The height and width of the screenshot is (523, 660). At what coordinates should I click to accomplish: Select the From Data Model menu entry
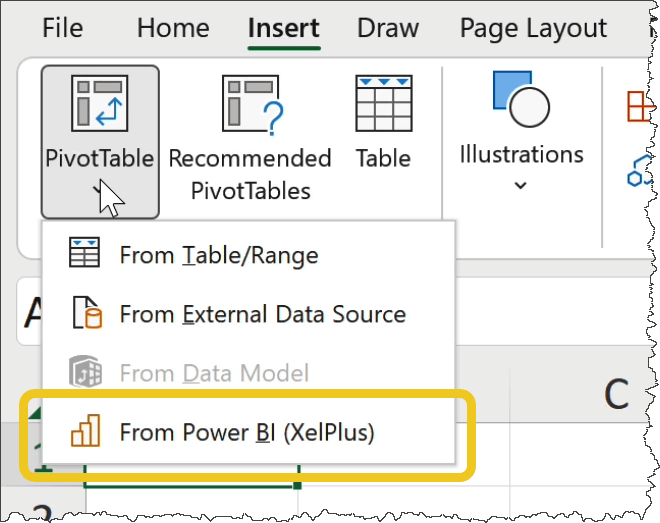point(214,374)
